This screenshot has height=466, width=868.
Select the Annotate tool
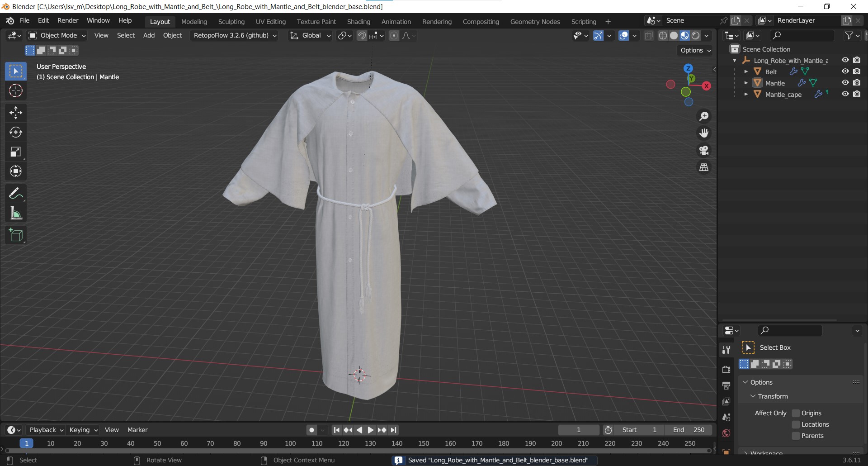(16, 194)
